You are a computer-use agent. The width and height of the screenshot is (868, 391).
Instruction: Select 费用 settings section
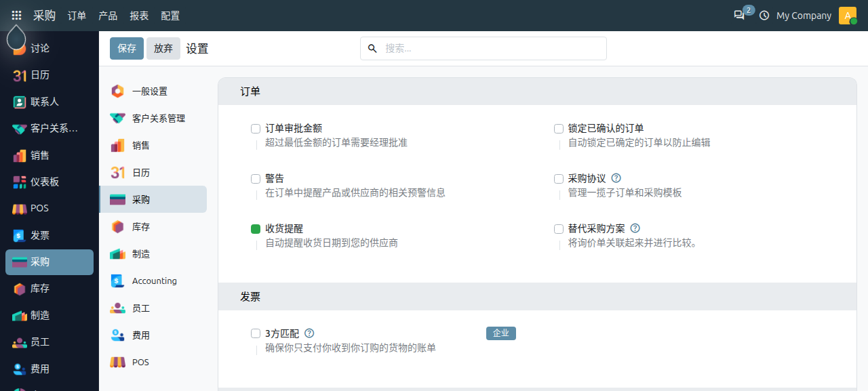pyautogui.click(x=153, y=335)
